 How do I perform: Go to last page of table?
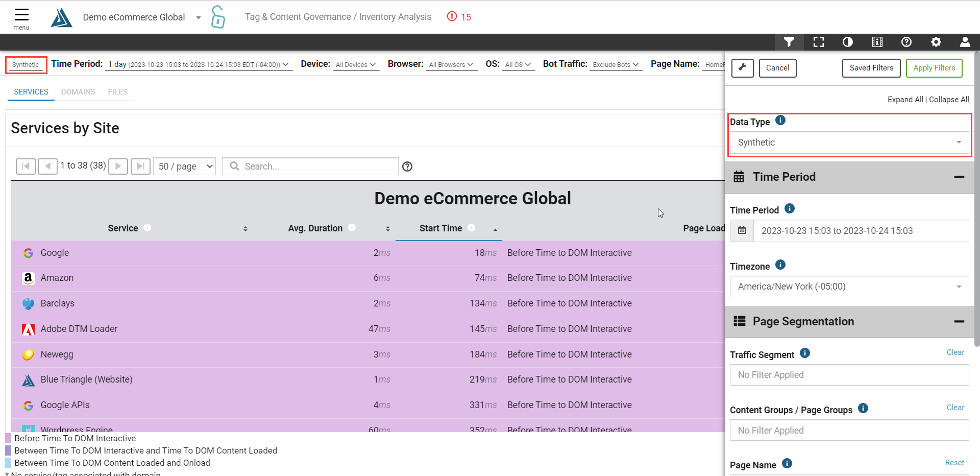(140, 166)
